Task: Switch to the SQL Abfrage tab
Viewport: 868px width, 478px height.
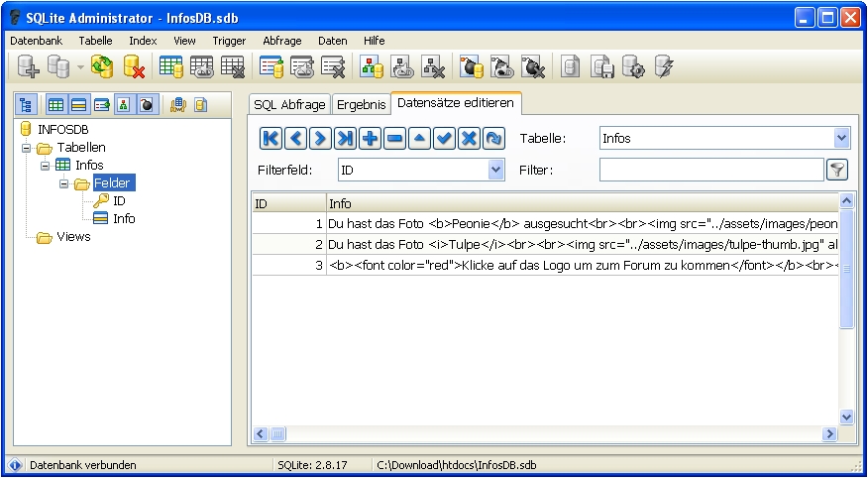Action: tap(289, 104)
